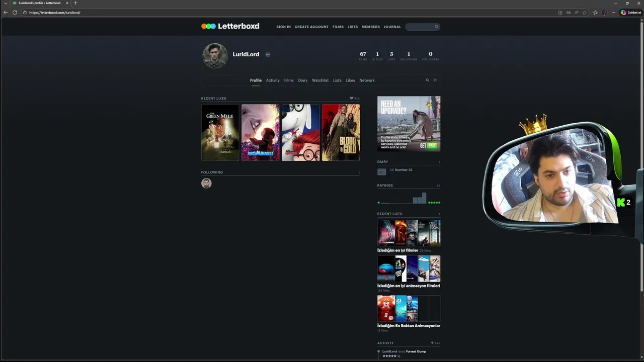
Task: Open the FILMS menu item
Action: [338, 27]
